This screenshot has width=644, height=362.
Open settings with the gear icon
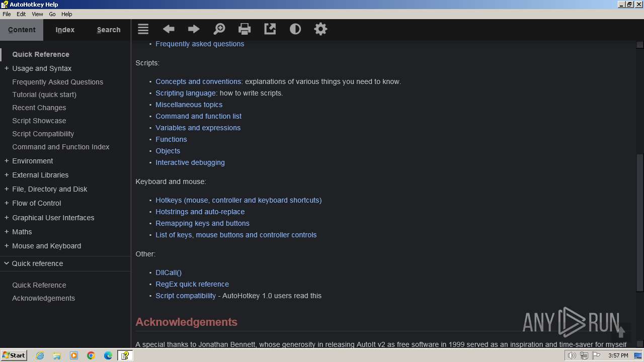(320, 29)
